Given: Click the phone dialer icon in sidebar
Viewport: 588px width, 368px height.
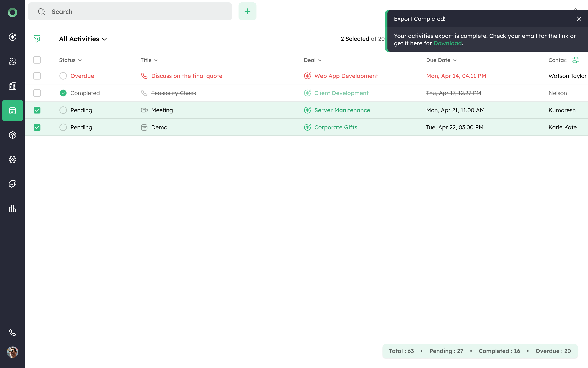Looking at the screenshot, I should 12,332.
